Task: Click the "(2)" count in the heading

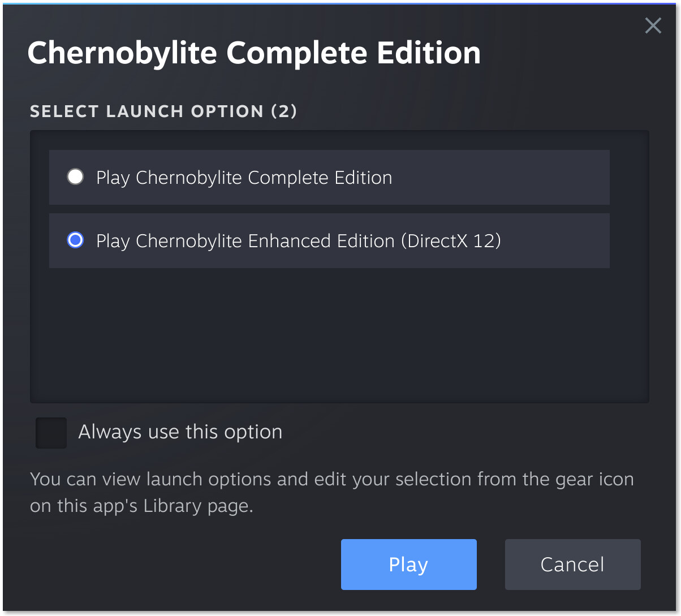Action: pyautogui.click(x=284, y=111)
